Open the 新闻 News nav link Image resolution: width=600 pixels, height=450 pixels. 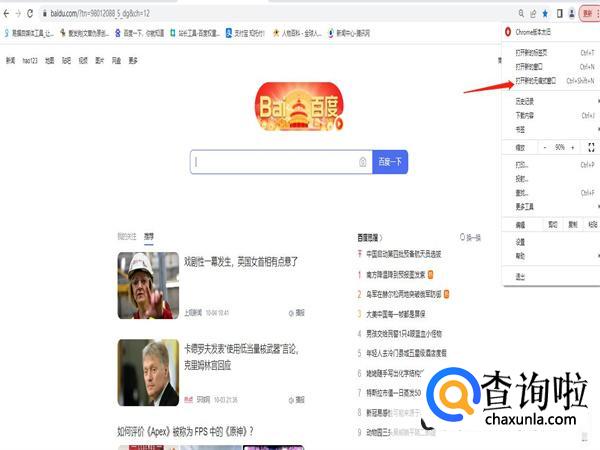[x=10, y=60]
